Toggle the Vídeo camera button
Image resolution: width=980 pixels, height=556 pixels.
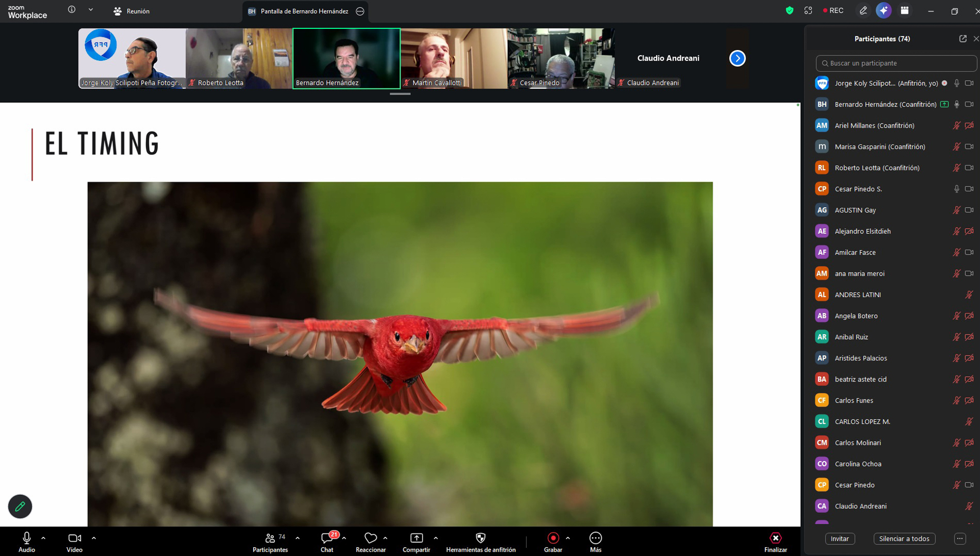74,542
